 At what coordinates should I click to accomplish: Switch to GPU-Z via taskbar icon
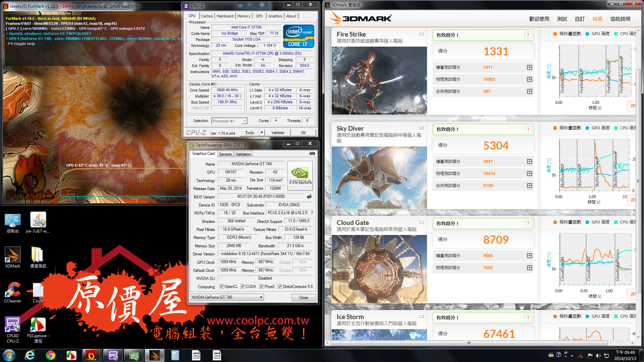coord(134,355)
